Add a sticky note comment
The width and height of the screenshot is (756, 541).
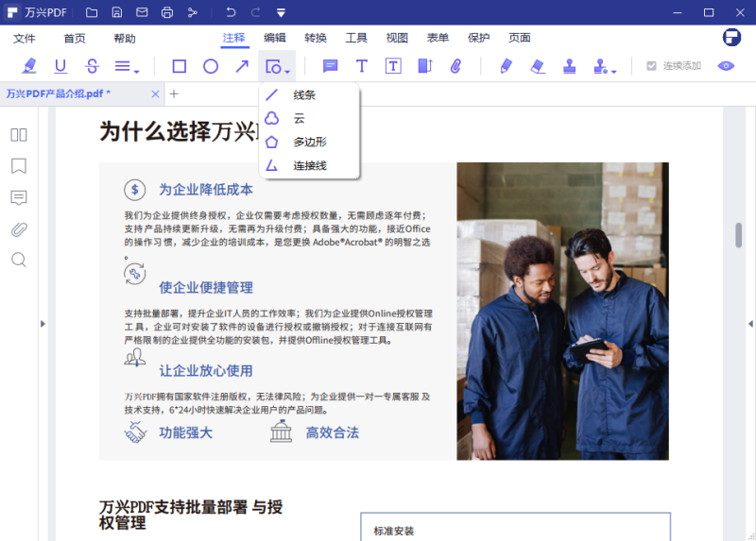[330, 66]
